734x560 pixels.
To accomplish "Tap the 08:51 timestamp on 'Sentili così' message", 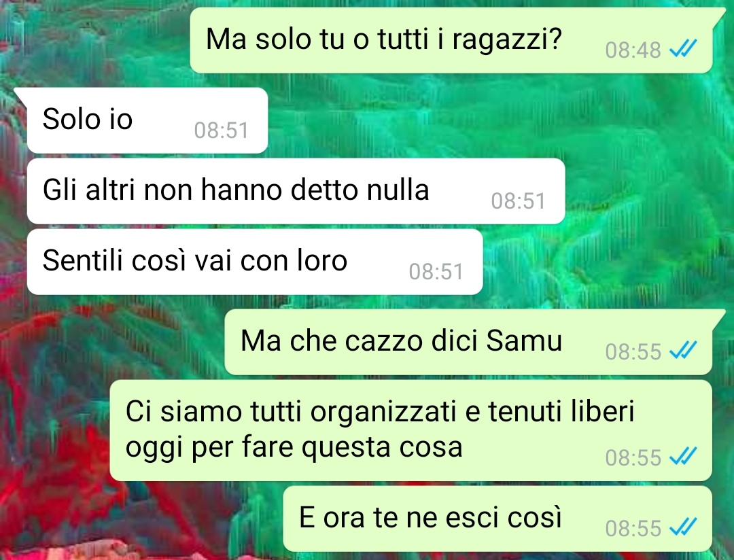I will [436, 272].
